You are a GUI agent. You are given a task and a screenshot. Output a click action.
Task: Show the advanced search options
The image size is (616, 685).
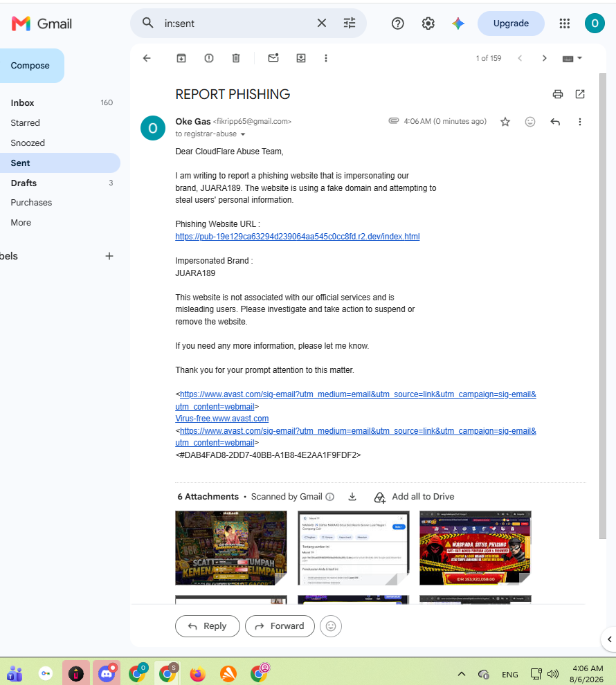point(350,23)
